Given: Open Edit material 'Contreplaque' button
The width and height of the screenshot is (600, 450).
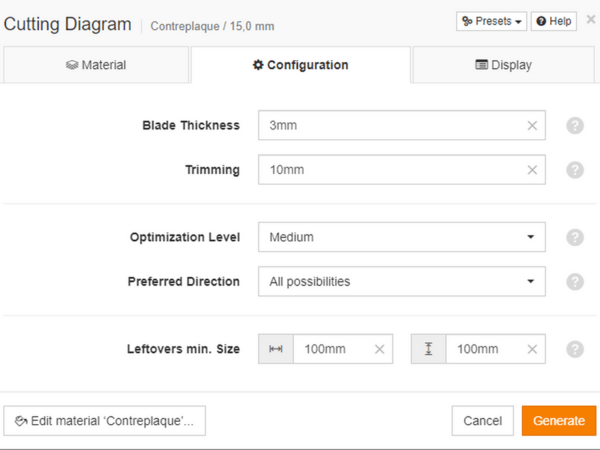Looking at the screenshot, I should (105, 421).
